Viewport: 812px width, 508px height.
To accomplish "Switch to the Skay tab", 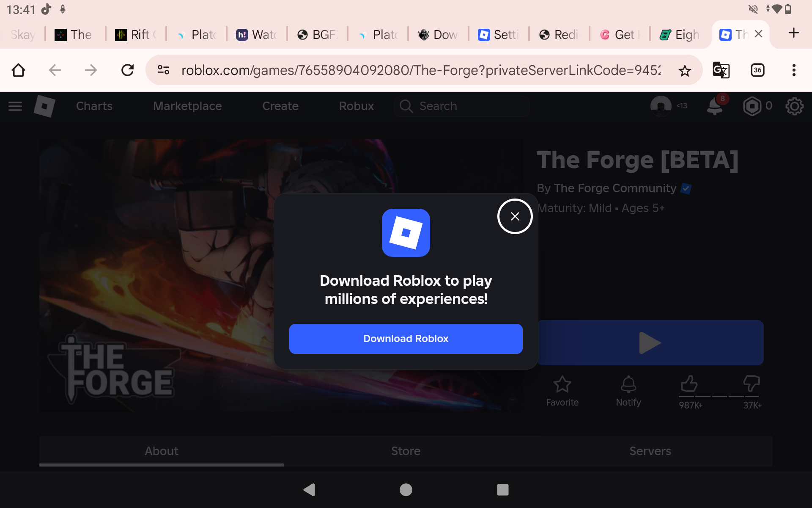I will [22, 34].
